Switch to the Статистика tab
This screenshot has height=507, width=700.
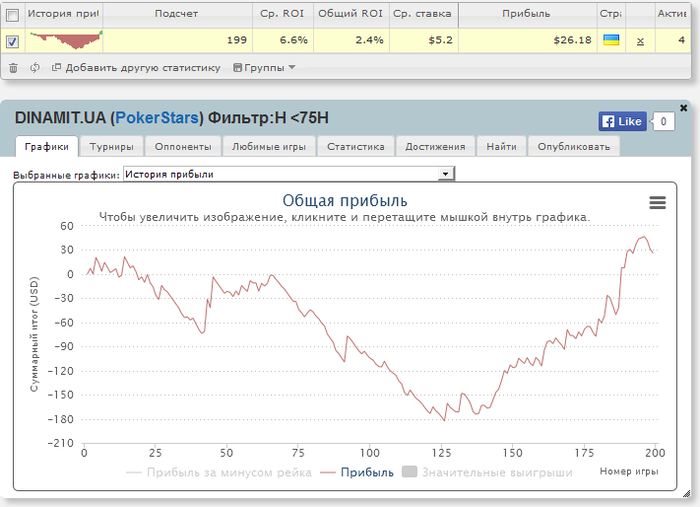coord(355,146)
